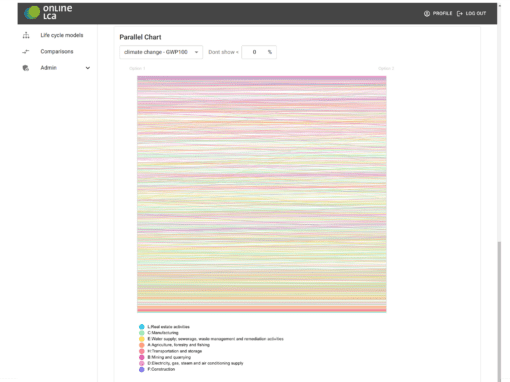Expand the Admin menu chevron
Screen dimensions: 510x382
[88, 68]
